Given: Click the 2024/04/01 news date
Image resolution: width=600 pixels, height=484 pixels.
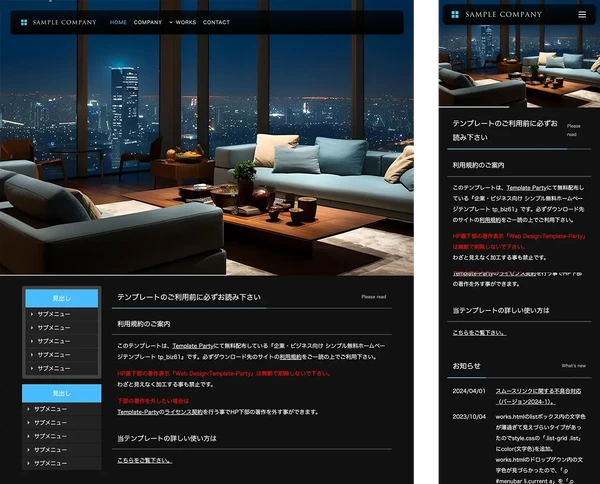Looking at the screenshot, I should [469, 391].
